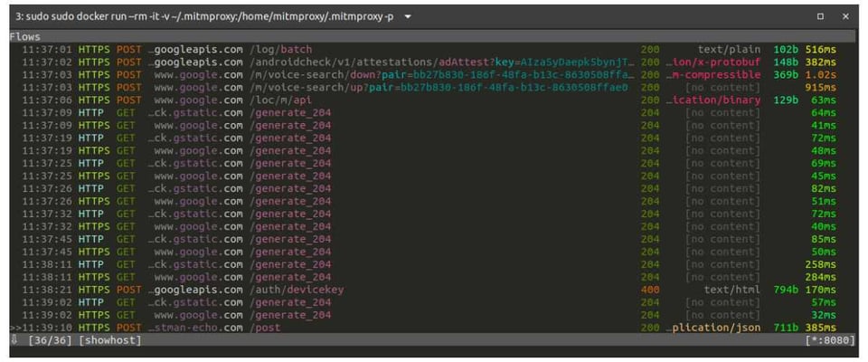
Task: Select the flow with 82ms duration
Action: [433, 188]
